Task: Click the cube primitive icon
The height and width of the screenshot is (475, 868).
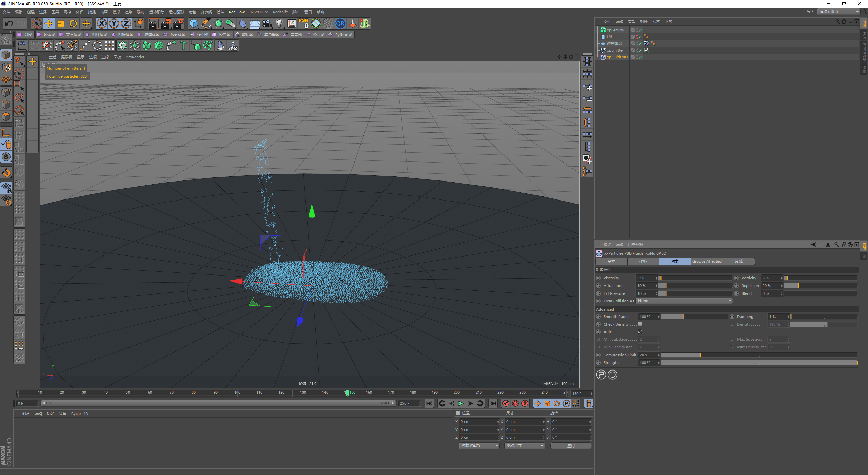Action: 194,23
